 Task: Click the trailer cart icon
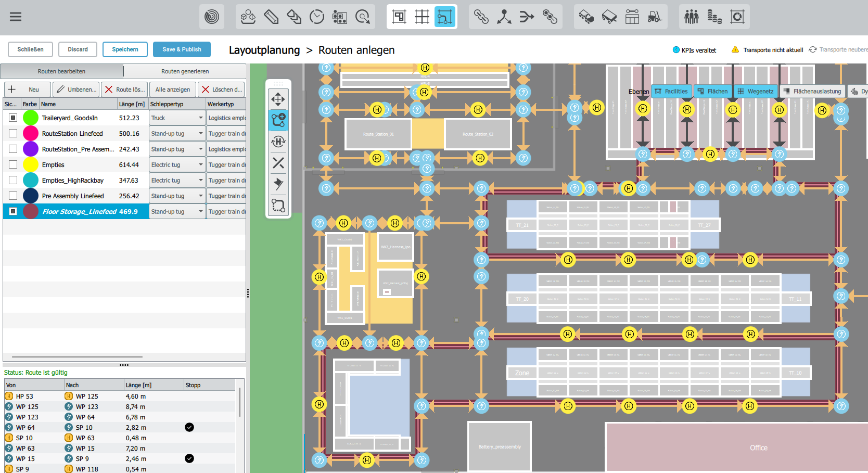point(609,17)
